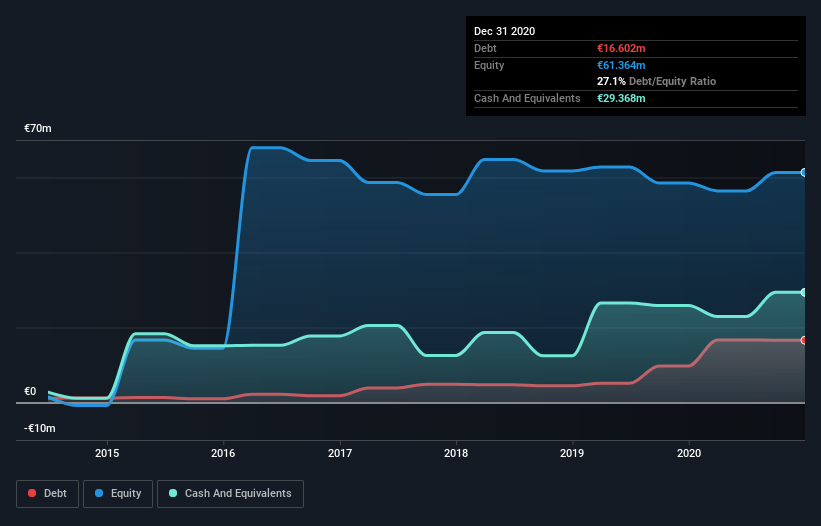Click the blue Equity endpoint marker

point(804,172)
